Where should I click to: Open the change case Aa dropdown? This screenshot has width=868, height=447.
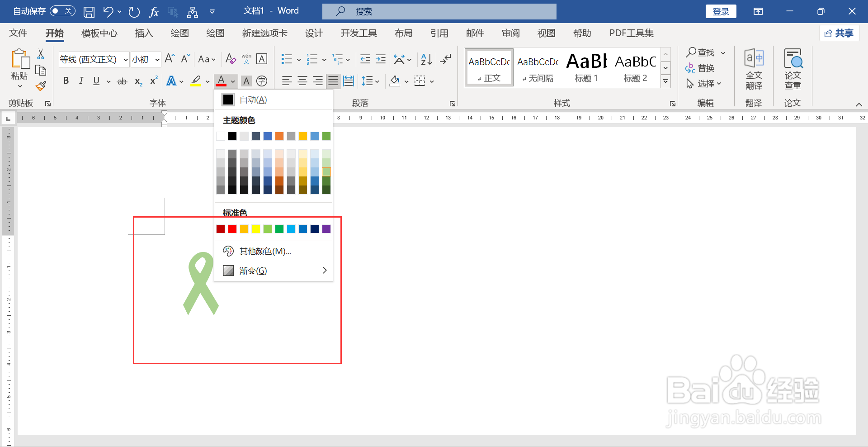(207, 59)
